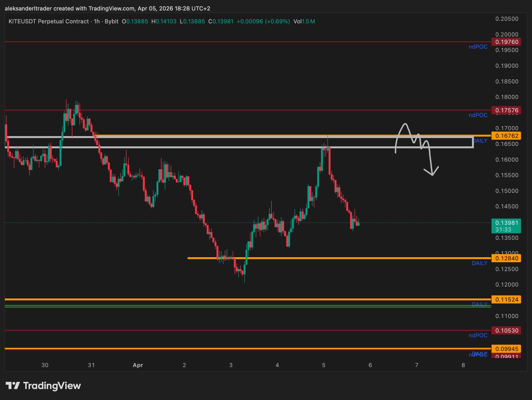
Task: Click the DAILY label below 0.12840 line
Action: [x=479, y=263]
